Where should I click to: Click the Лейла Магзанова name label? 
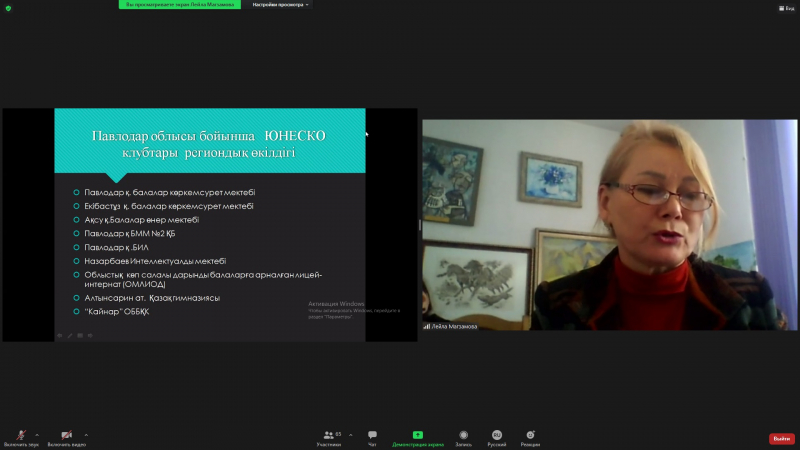point(454,326)
